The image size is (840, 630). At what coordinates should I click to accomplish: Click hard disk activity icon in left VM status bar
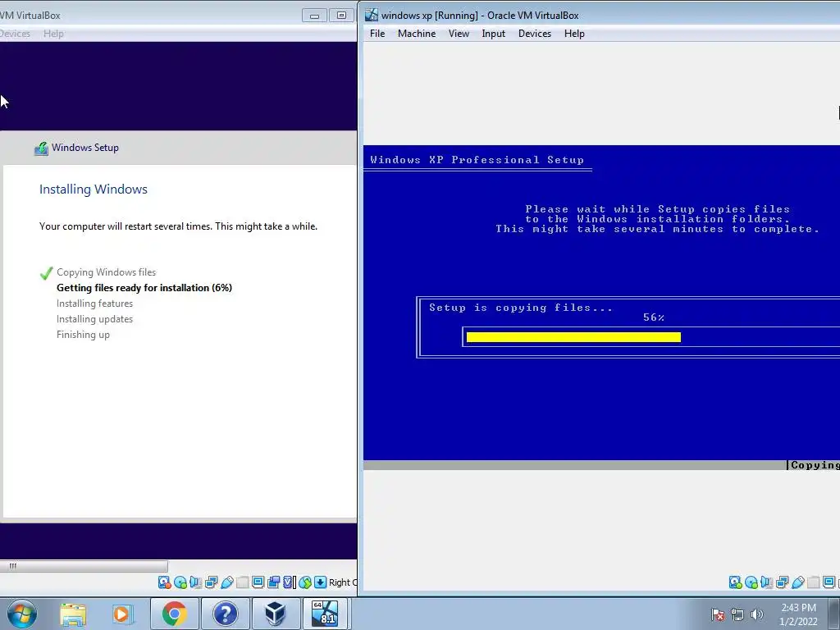click(164, 582)
